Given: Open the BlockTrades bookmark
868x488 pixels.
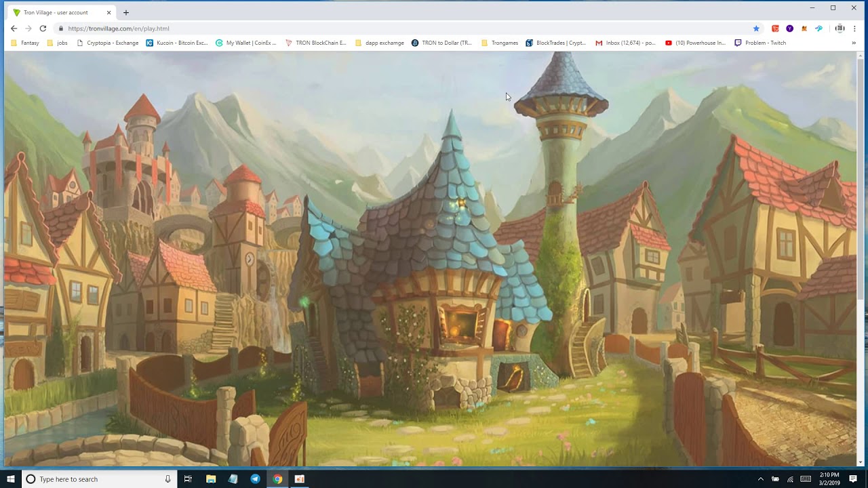Looking at the screenshot, I should 556,43.
